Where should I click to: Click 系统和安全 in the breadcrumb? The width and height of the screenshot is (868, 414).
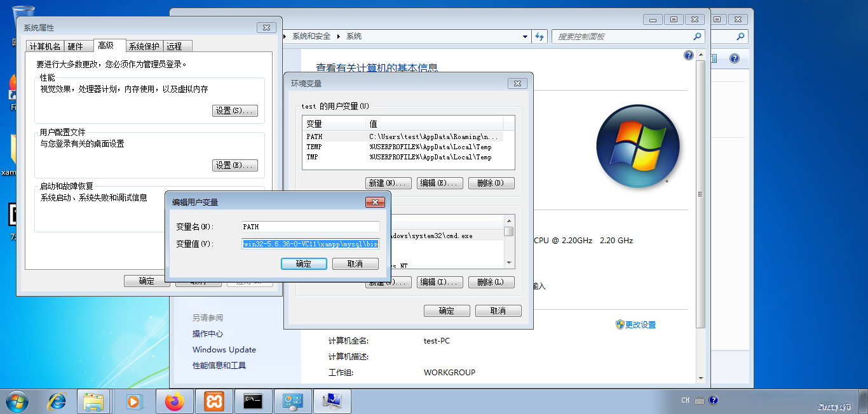(x=311, y=36)
